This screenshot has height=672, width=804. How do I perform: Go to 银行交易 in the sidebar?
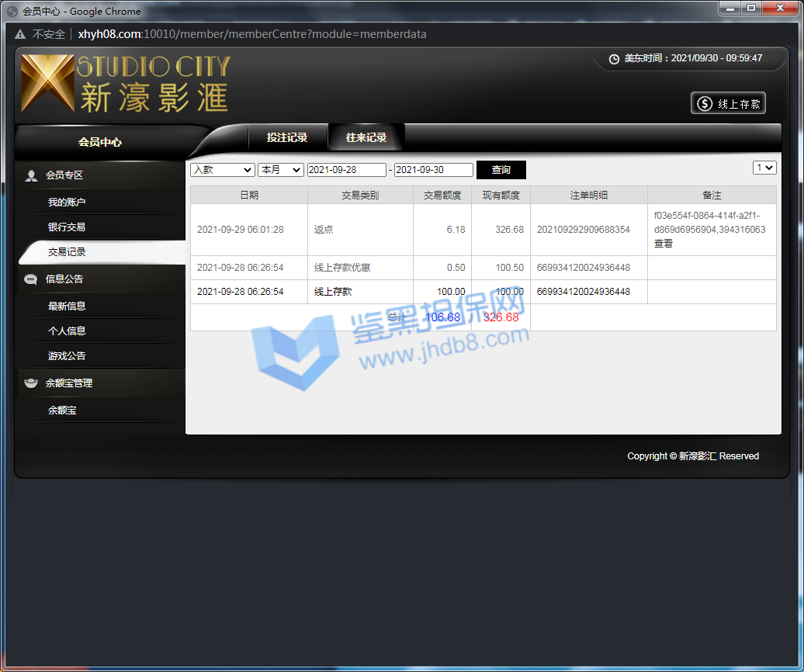tap(67, 227)
